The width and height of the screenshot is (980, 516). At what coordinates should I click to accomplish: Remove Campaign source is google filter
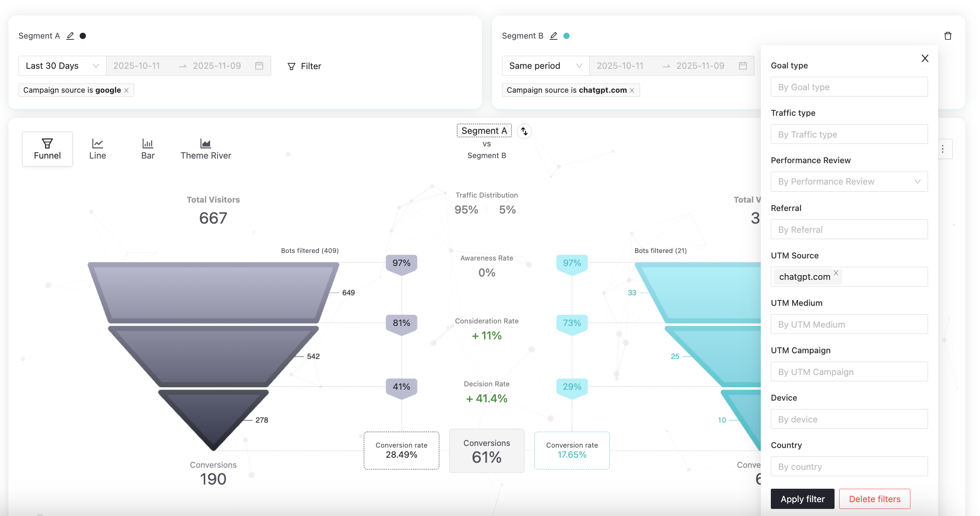127,91
